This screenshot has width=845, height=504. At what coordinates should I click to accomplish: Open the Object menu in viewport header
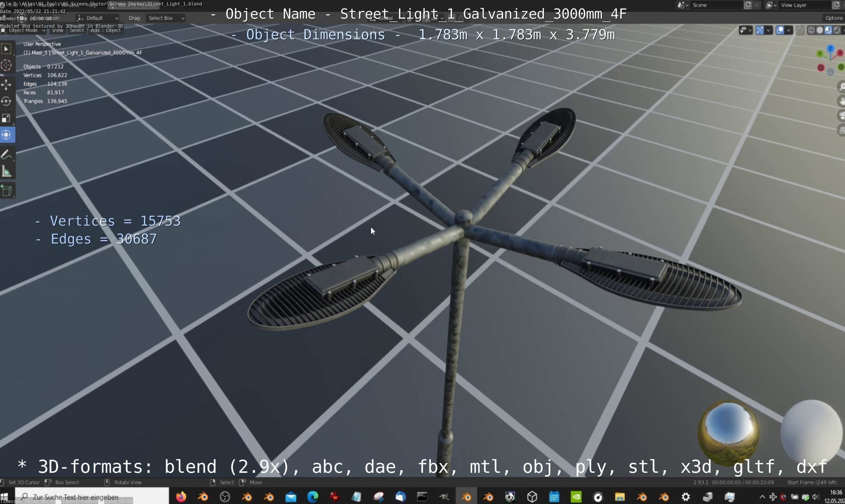coord(113,30)
